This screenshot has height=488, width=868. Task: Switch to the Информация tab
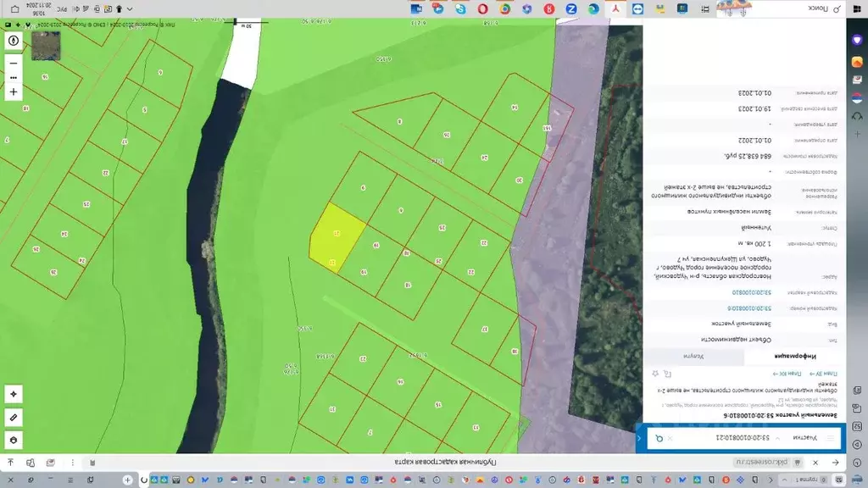(795, 357)
